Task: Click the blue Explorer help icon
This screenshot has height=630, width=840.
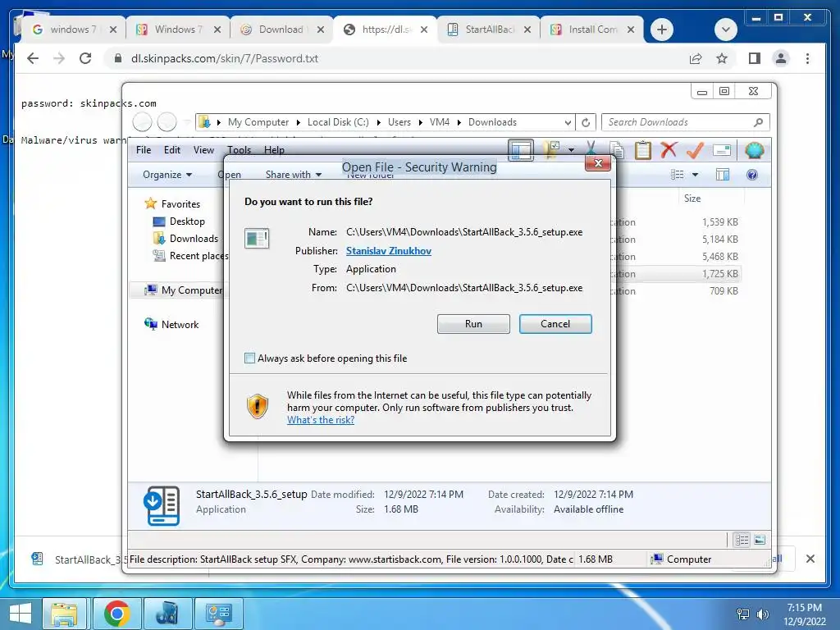Action: tap(752, 175)
